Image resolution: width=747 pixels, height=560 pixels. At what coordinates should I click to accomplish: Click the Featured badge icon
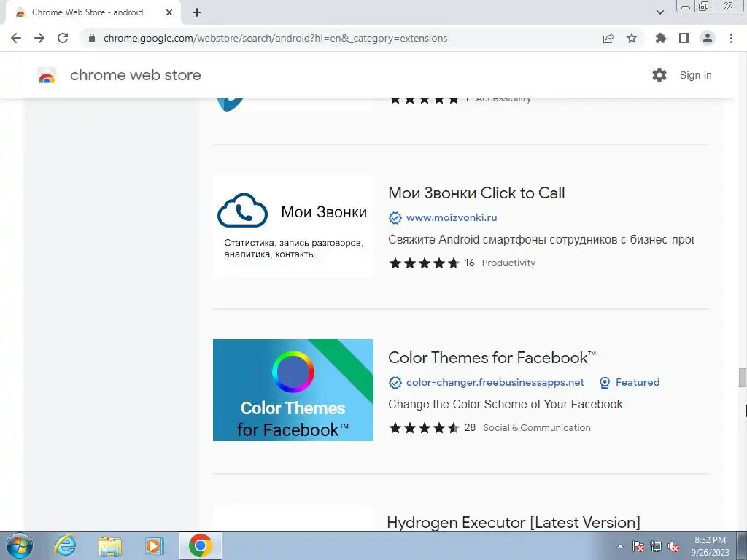[x=605, y=382]
